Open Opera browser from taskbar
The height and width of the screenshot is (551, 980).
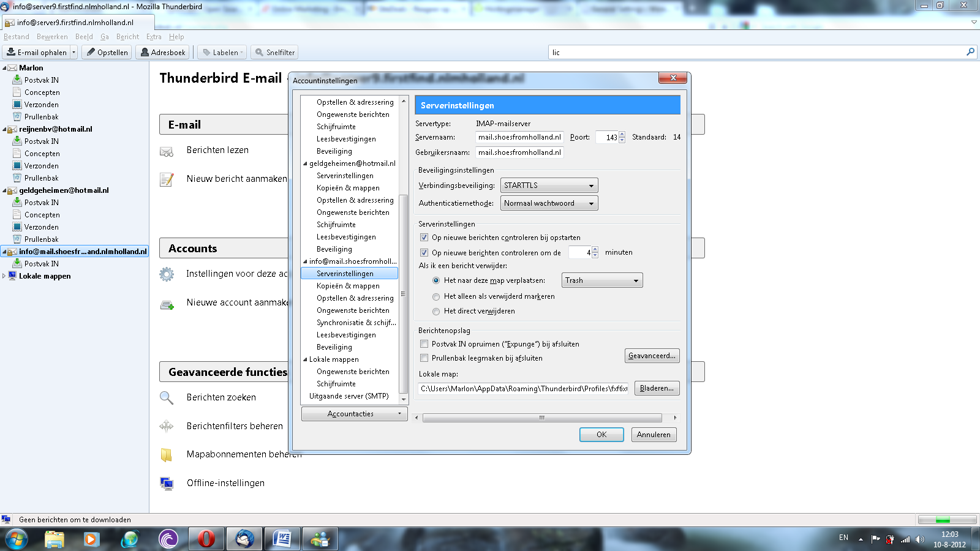click(x=206, y=539)
